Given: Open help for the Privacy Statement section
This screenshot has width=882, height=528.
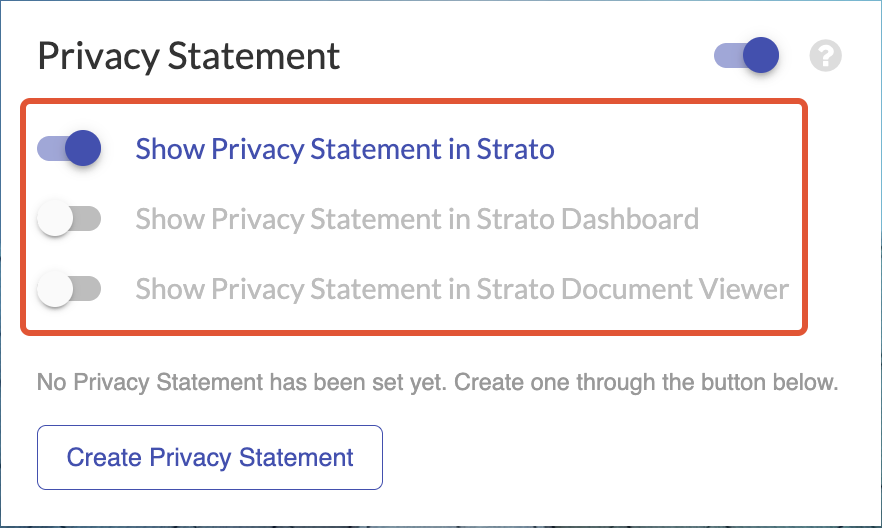Looking at the screenshot, I should (x=826, y=56).
